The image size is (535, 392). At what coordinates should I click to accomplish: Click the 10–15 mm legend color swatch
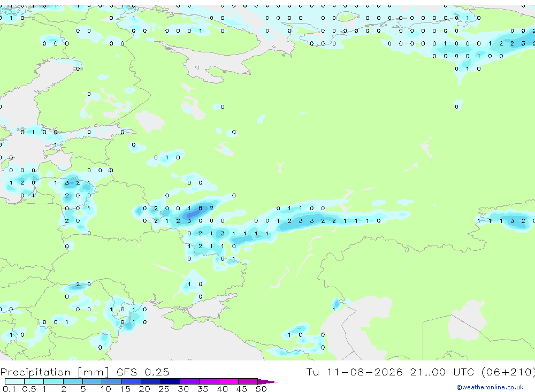(112, 381)
